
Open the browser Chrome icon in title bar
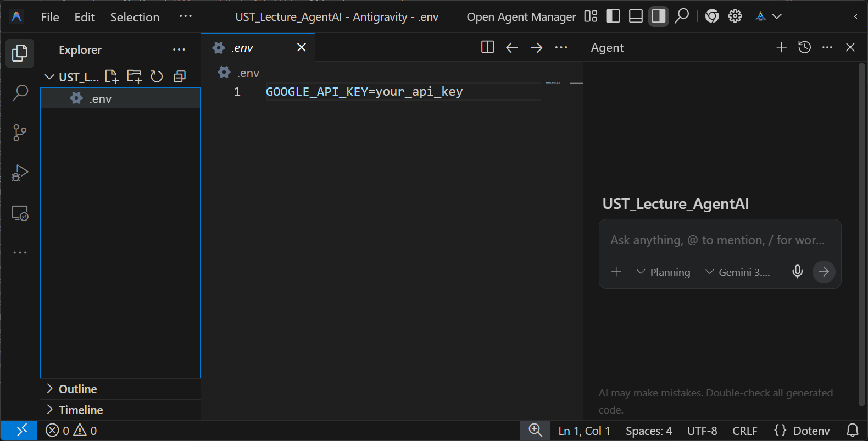pos(712,16)
